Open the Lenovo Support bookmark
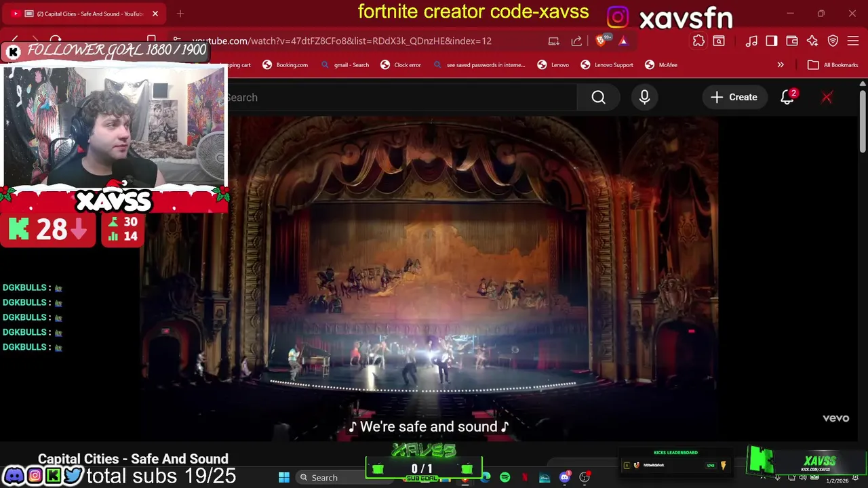Screen dimensions: 868x488 [607, 65]
